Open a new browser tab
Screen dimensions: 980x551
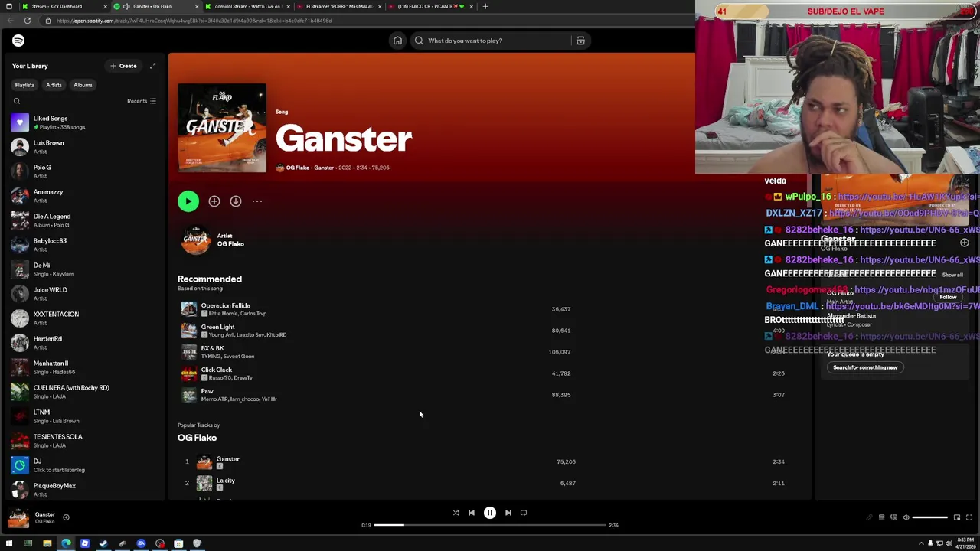coord(485,6)
